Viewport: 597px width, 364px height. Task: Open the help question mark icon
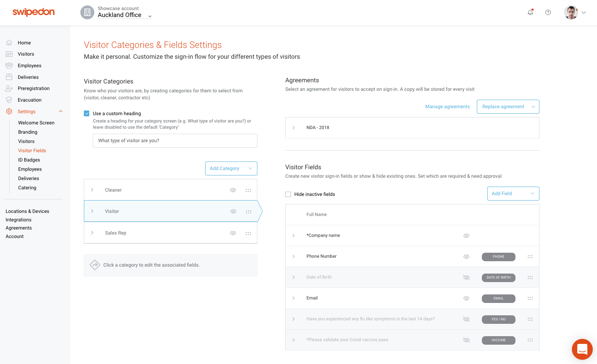(x=548, y=12)
